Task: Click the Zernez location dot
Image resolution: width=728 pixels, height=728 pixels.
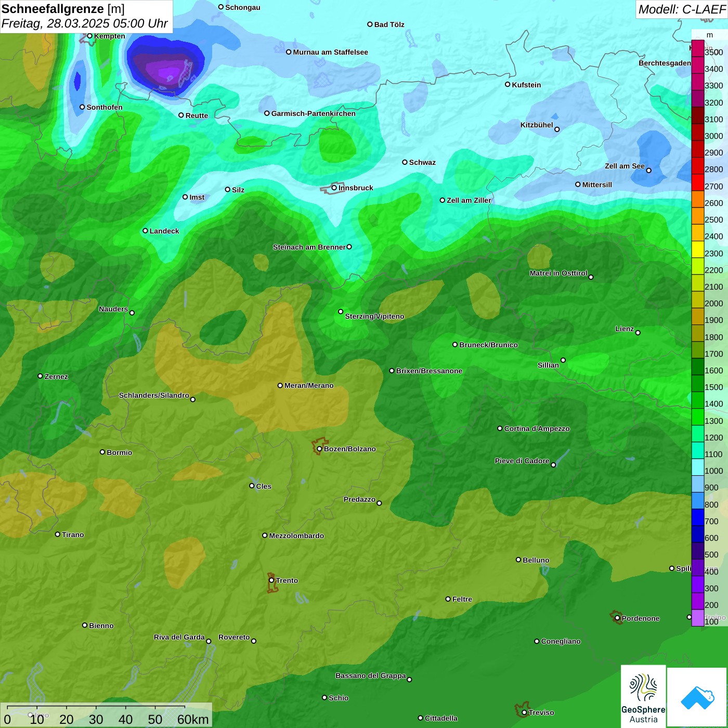Action: (40, 376)
